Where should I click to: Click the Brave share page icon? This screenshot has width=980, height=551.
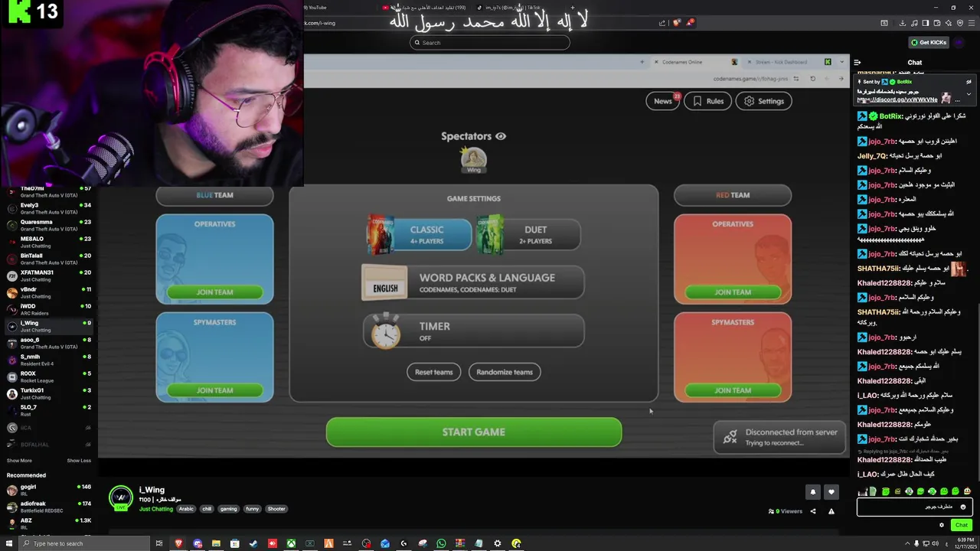[662, 23]
